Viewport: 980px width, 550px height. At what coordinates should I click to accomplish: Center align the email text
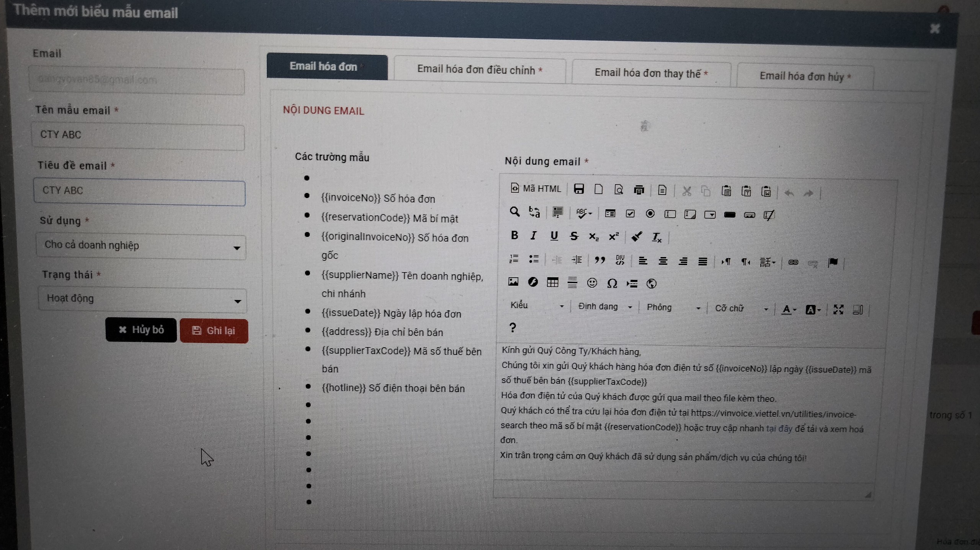[x=663, y=261]
